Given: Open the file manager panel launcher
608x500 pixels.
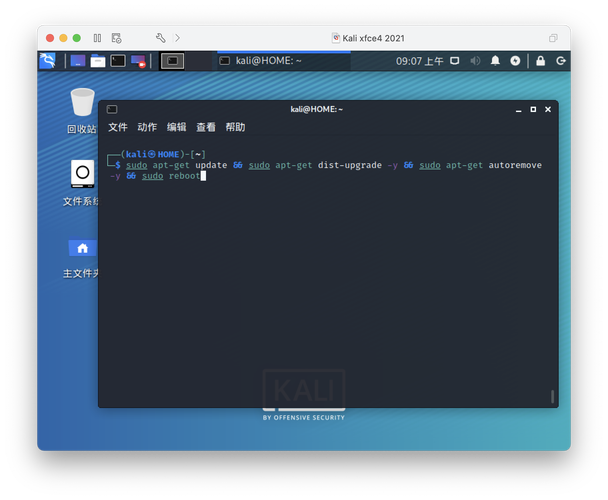Looking at the screenshot, I should tap(98, 61).
